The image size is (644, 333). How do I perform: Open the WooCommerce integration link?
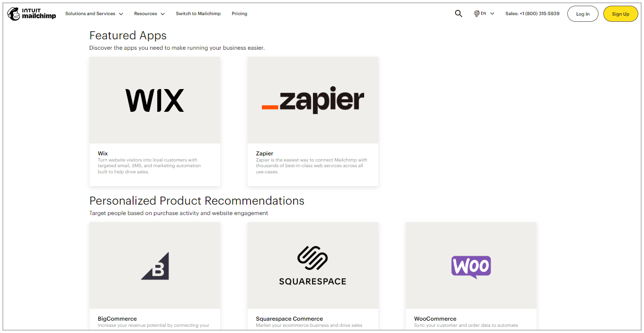tap(435, 319)
